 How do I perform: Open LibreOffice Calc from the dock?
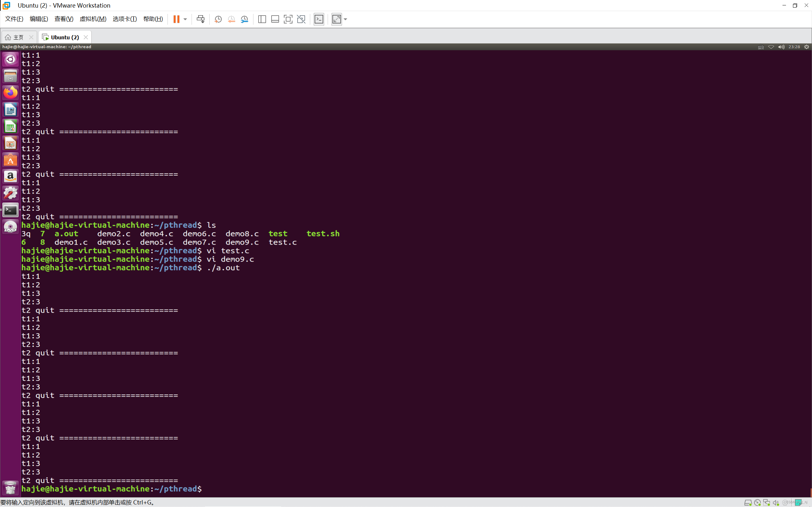[x=10, y=126]
